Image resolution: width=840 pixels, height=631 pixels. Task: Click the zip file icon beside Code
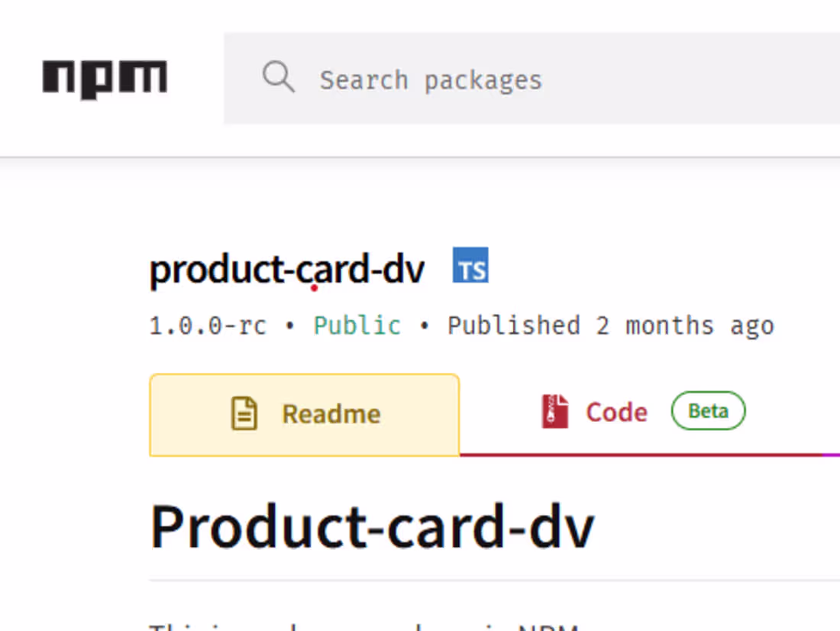556,410
